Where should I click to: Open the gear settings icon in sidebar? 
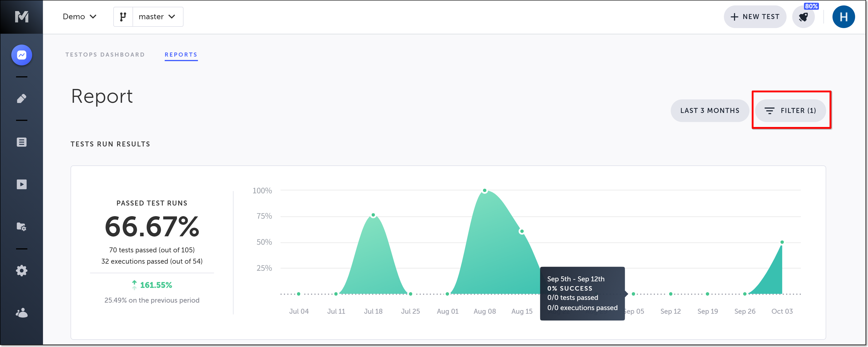point(21,270)
